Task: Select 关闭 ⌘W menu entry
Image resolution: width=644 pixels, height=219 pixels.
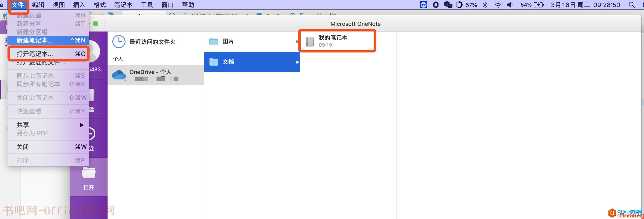Action: pos(48,147)
